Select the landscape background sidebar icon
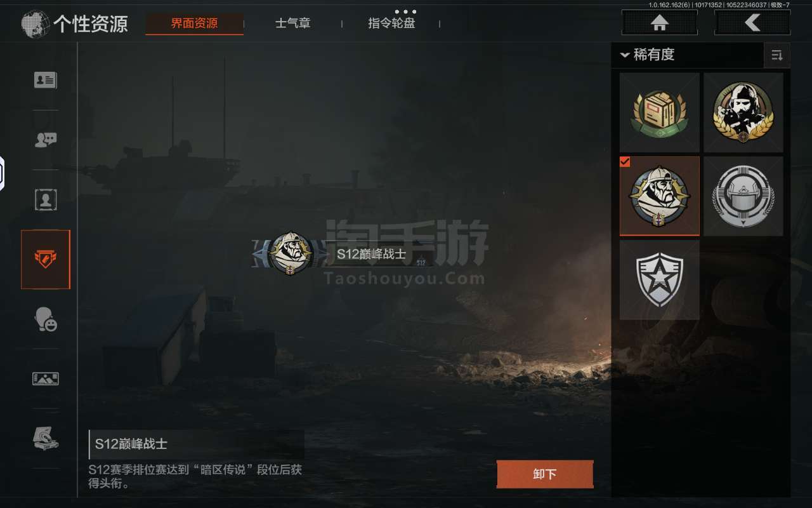 [x=46, y=378]
